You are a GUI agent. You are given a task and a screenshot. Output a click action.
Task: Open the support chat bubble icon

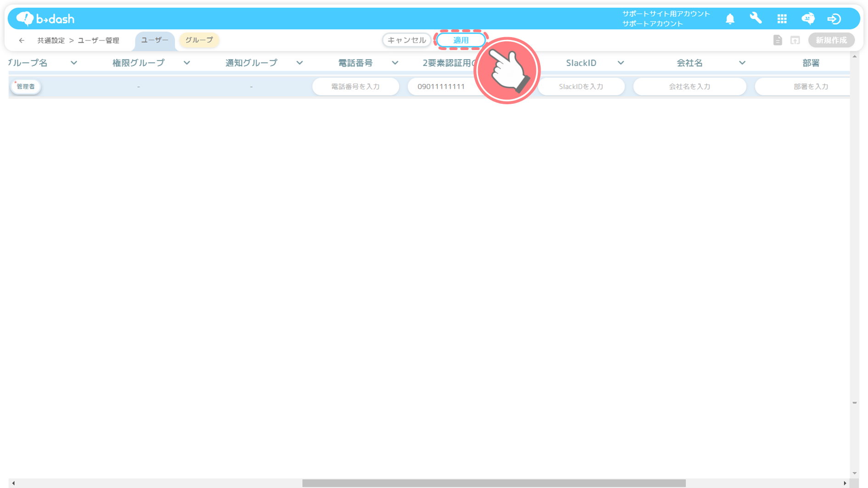(808, 18)
